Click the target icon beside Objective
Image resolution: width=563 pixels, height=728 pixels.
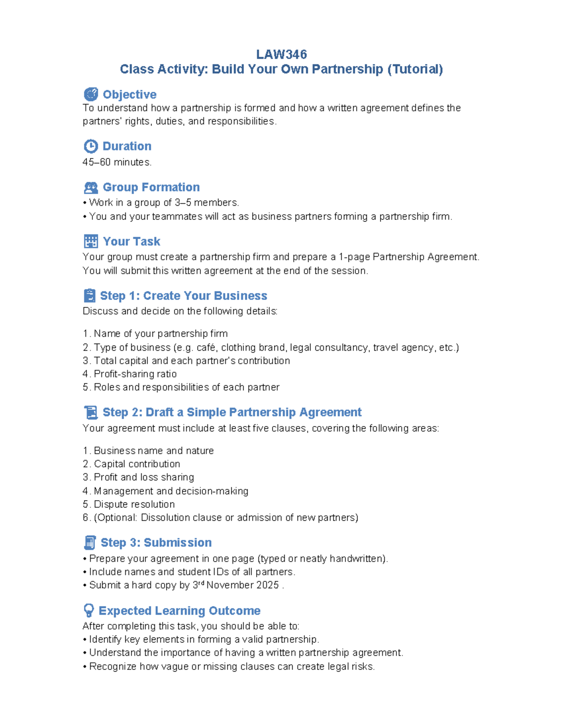click(x=91, y=94)
